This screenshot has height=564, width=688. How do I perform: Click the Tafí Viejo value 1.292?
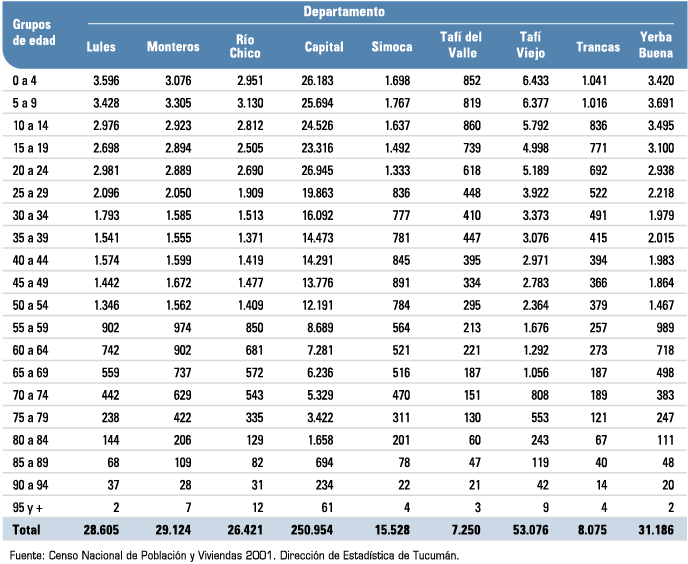pos(535,350)
